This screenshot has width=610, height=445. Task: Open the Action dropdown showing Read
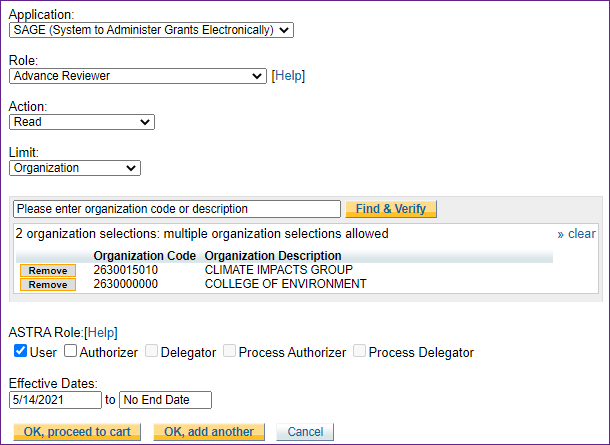pos(81,122)
